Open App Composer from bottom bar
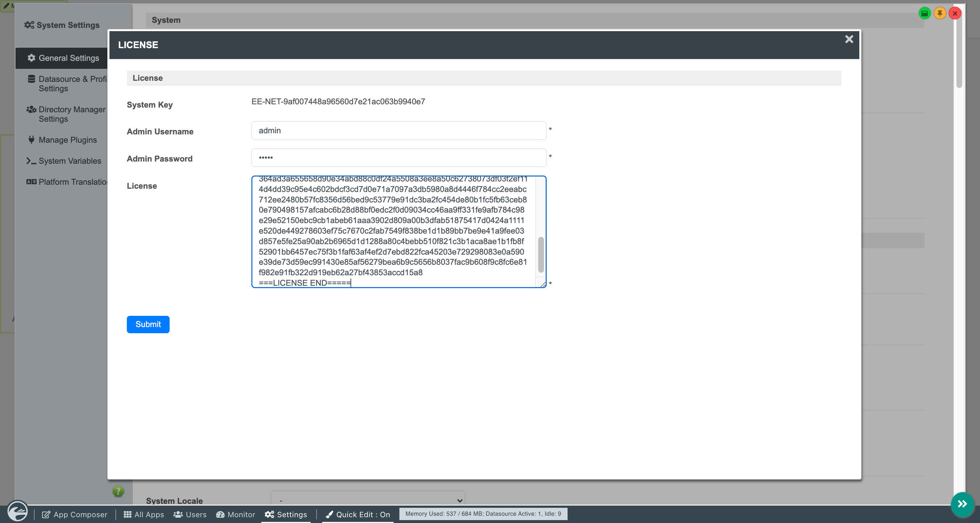Viewport: 980px width, 523px height. pos(75,514)
